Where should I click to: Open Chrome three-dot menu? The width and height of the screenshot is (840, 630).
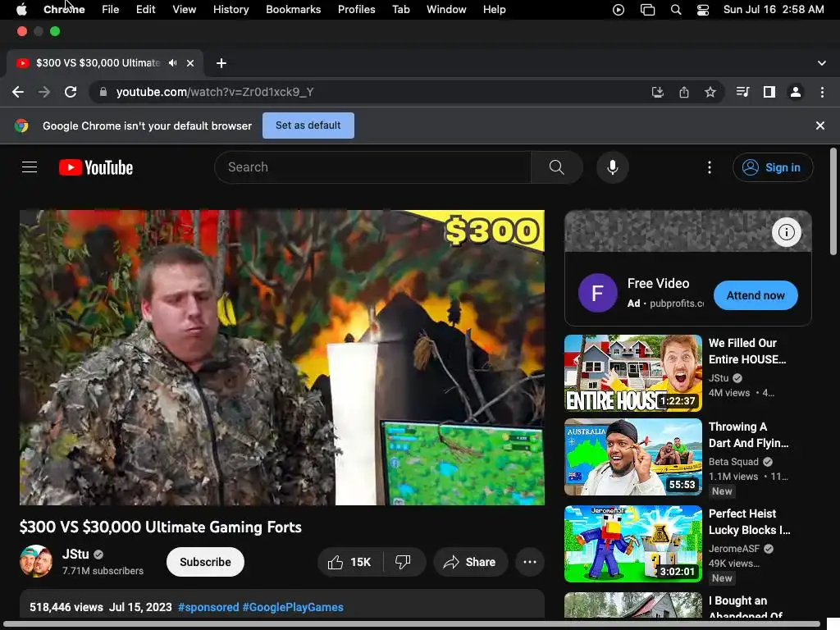click(822, 92)
